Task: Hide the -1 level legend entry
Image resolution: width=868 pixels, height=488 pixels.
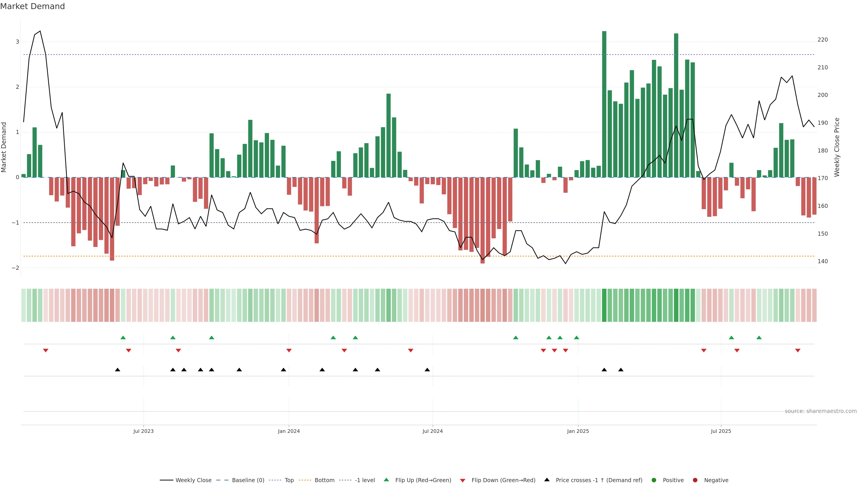Action: pyautogui.click(x=365, y=480)
